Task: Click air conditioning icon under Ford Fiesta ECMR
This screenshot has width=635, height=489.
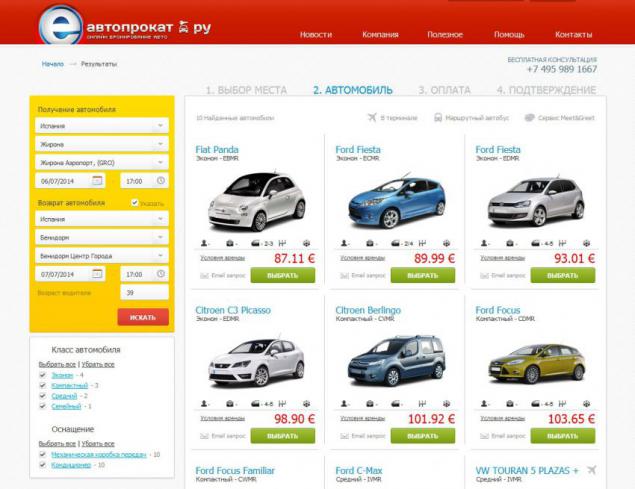Action: 446,243
